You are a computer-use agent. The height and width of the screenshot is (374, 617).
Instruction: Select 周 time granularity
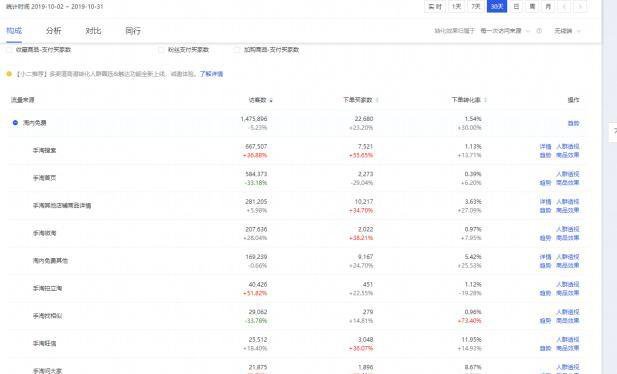coord(532,6)
